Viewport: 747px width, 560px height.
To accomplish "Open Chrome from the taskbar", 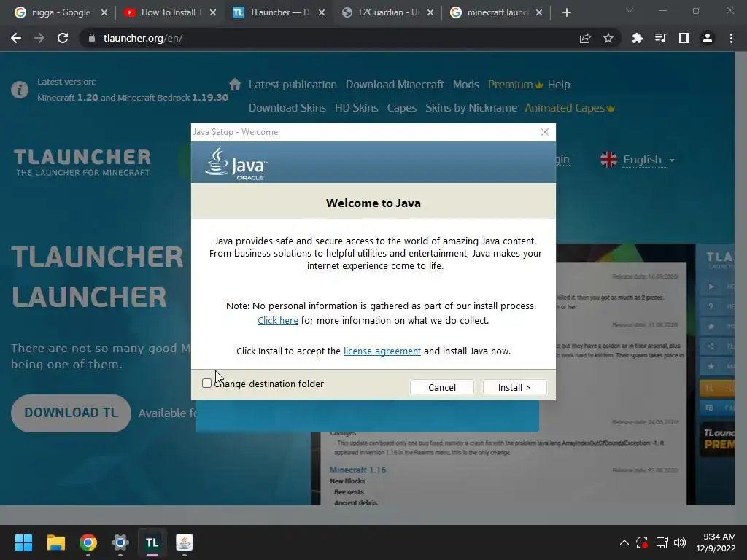I will (88, 542).
